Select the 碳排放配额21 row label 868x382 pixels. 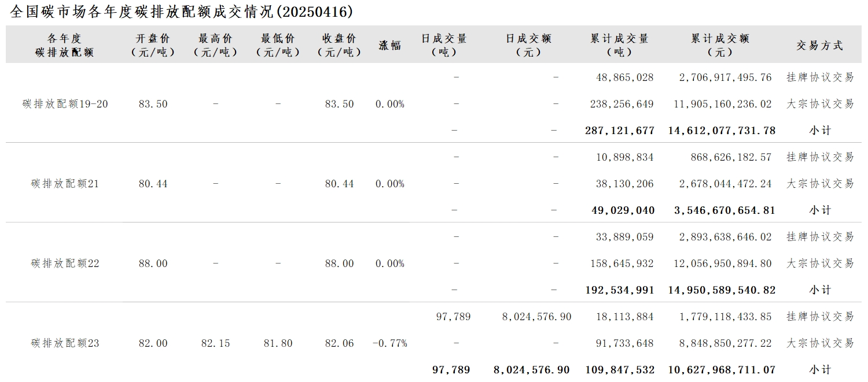coord(65,184)
